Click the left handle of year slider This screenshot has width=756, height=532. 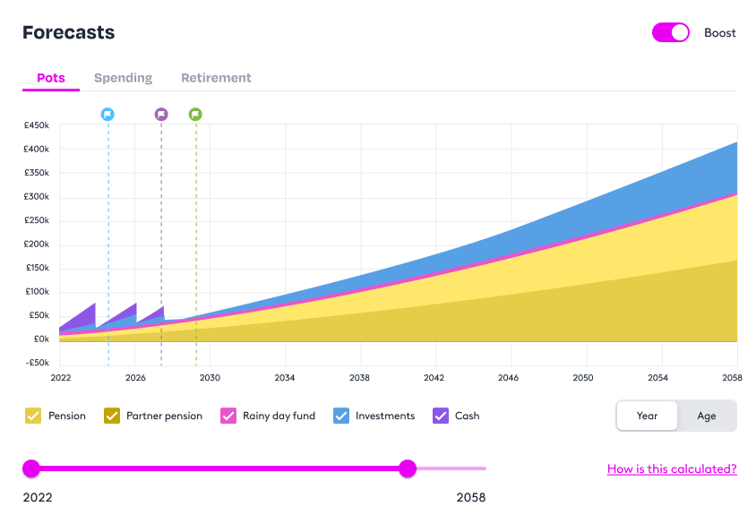(31, 468)
